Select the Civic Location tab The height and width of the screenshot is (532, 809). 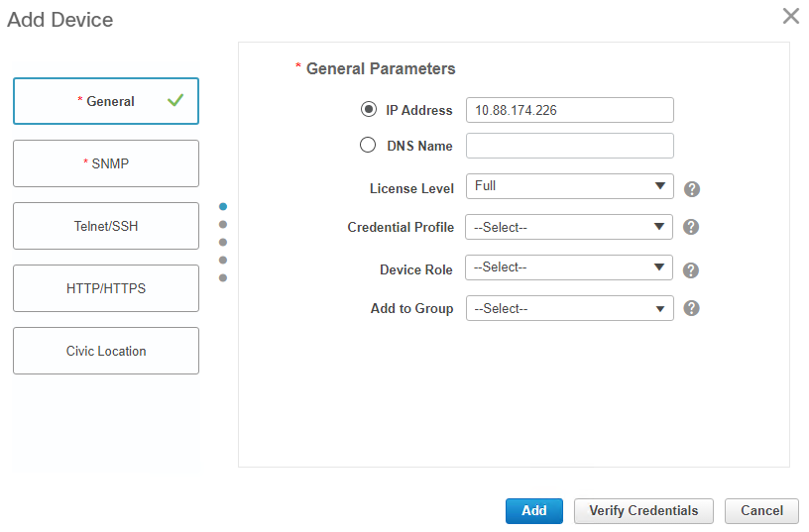click(106, 351)
